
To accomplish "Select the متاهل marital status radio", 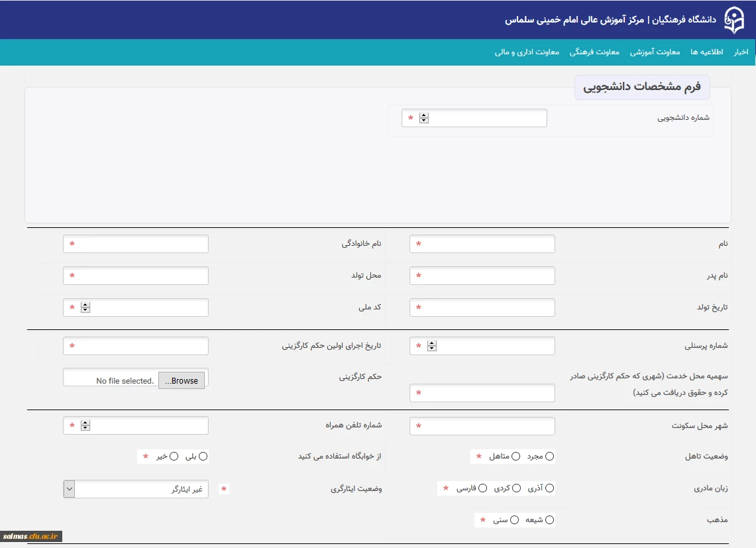I will 516,456.
